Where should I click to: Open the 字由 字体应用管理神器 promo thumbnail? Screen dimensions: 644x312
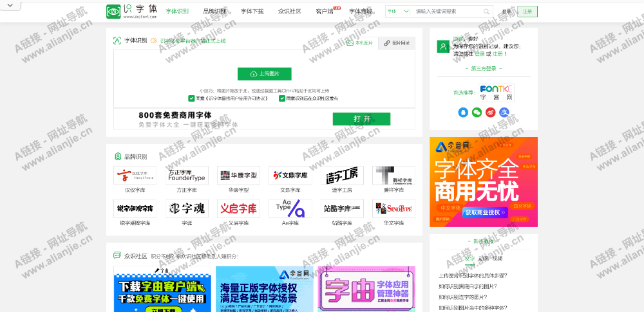coord(366,289)
